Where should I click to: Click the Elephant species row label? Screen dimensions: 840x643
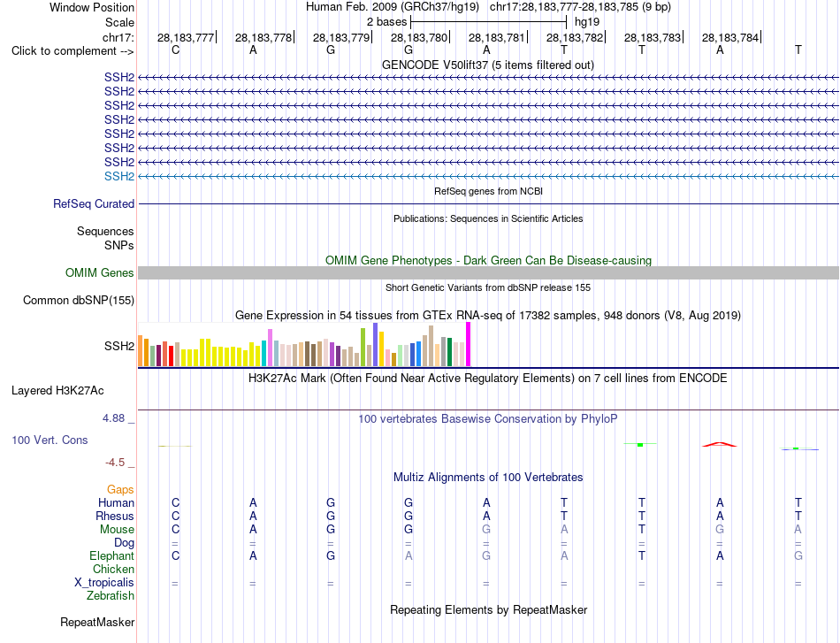coord(111,555)
